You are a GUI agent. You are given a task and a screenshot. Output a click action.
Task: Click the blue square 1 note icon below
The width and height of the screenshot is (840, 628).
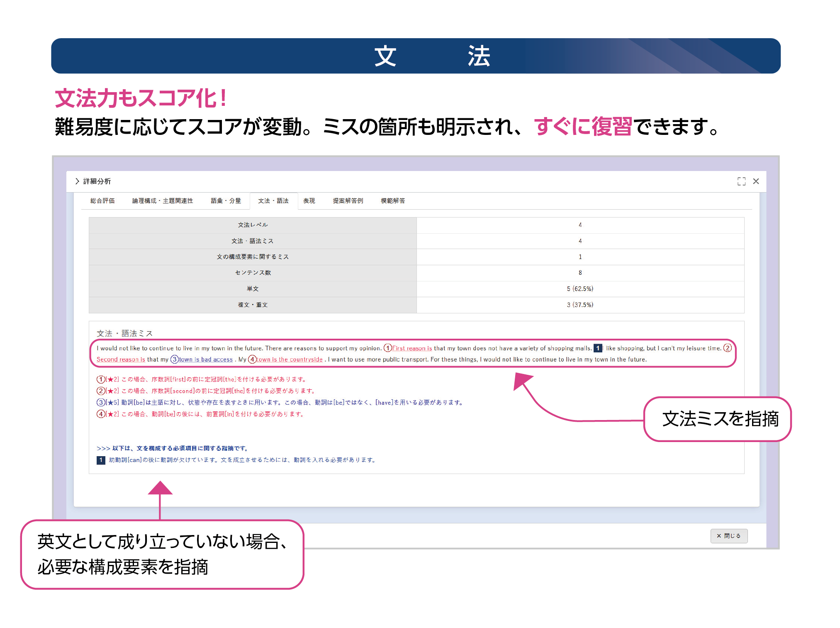101,460
